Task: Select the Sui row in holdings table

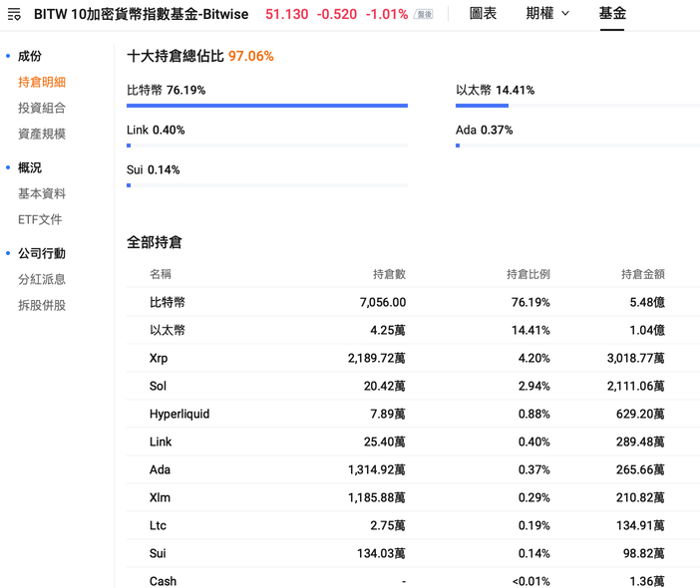Action: pyautogui.click(x=413, y=553)
